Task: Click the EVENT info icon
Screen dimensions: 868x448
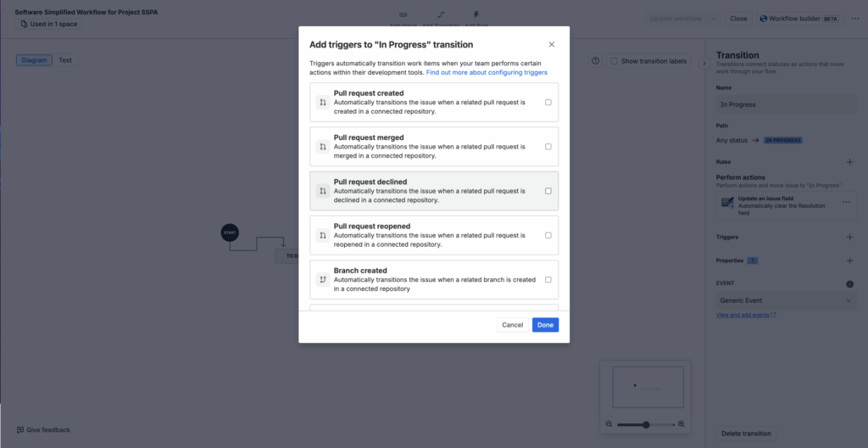Action: 849,284
